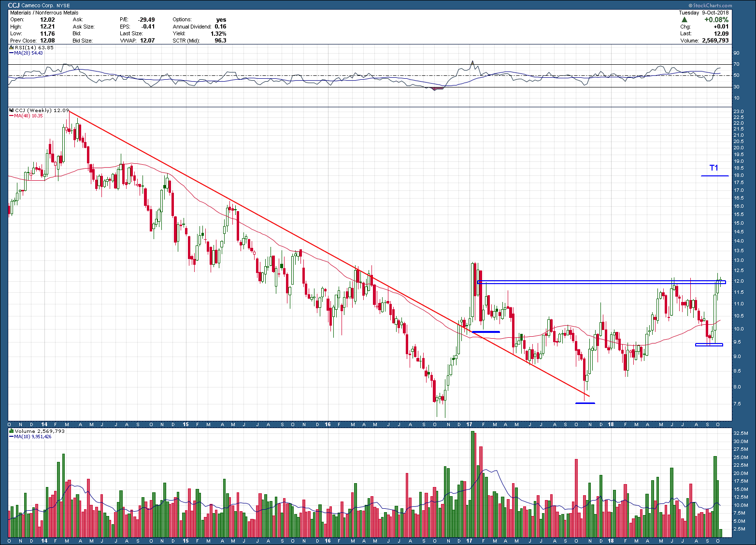
Task: Click the EPS value -0.41
Action: tap(148, 27)
